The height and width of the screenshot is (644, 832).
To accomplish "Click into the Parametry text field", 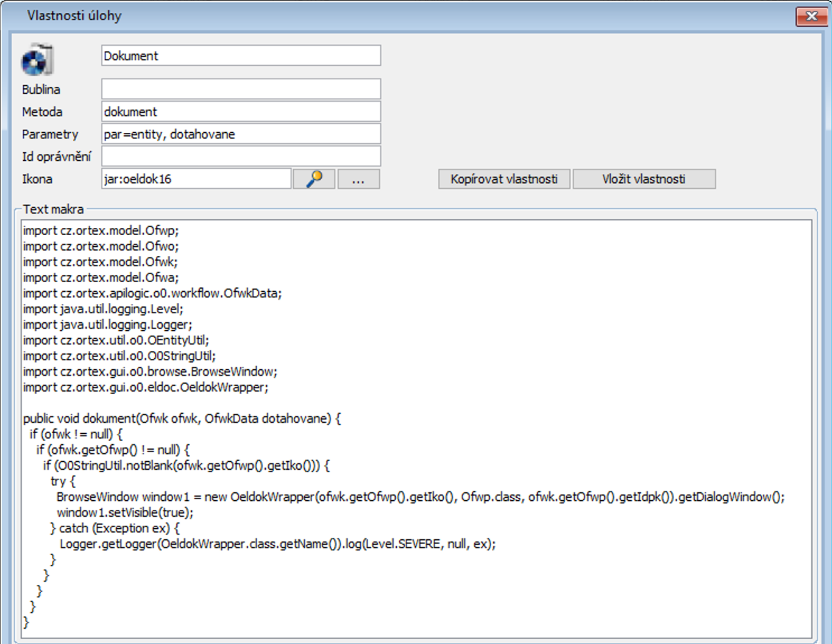I will point(241,134).
